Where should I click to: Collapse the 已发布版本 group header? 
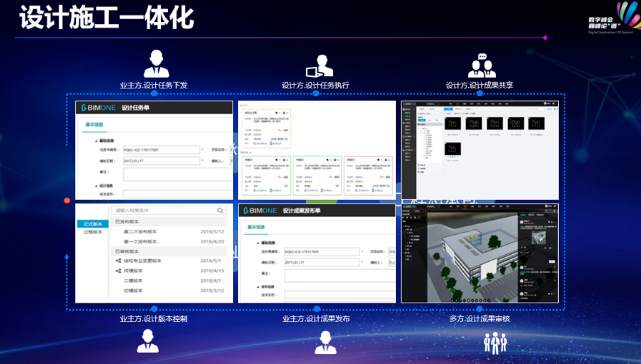(x=168, y=221)
